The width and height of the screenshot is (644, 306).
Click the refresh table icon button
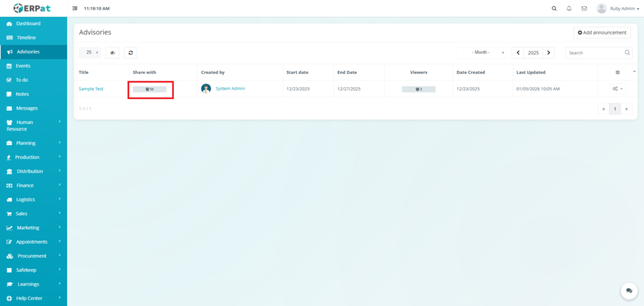131,53
